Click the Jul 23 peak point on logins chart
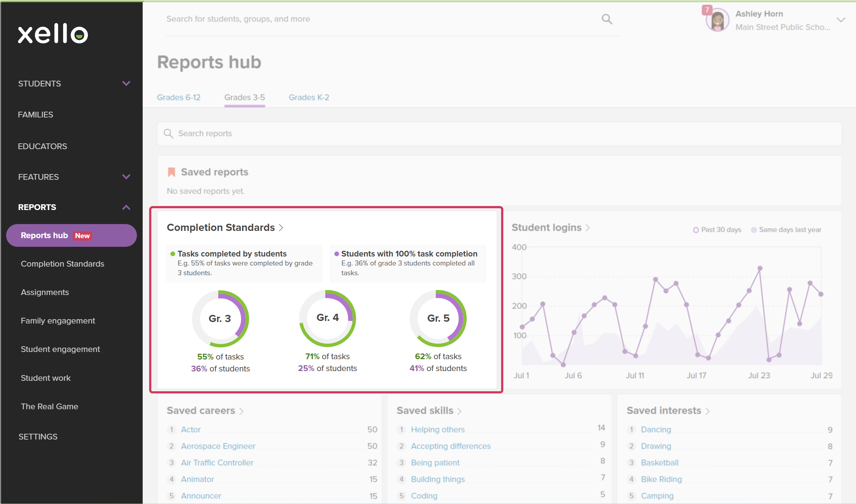The height and width of the screenshot is (504, 856). point(759,268)
